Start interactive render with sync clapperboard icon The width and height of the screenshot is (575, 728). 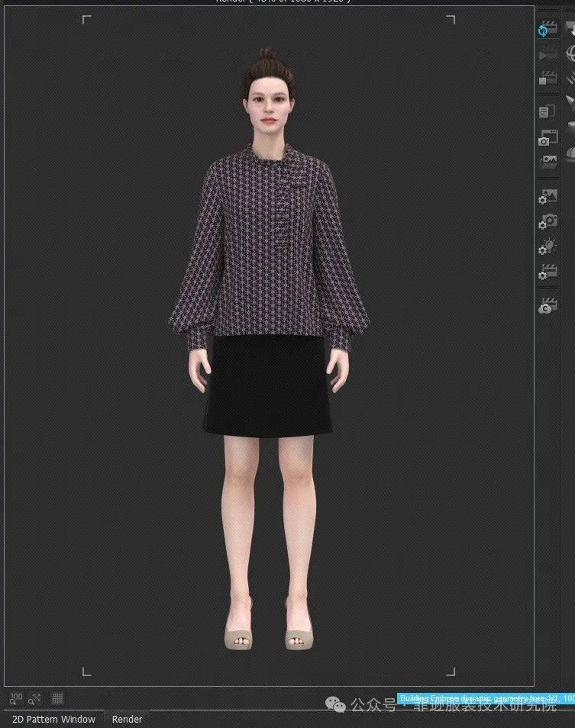pyautogui.click(x=548, y=29)
